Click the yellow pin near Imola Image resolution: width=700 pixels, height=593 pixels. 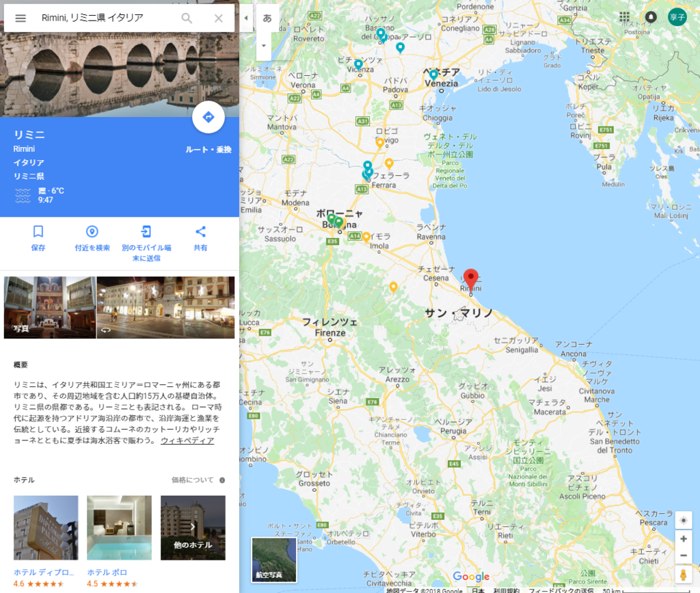click(366, 237)
